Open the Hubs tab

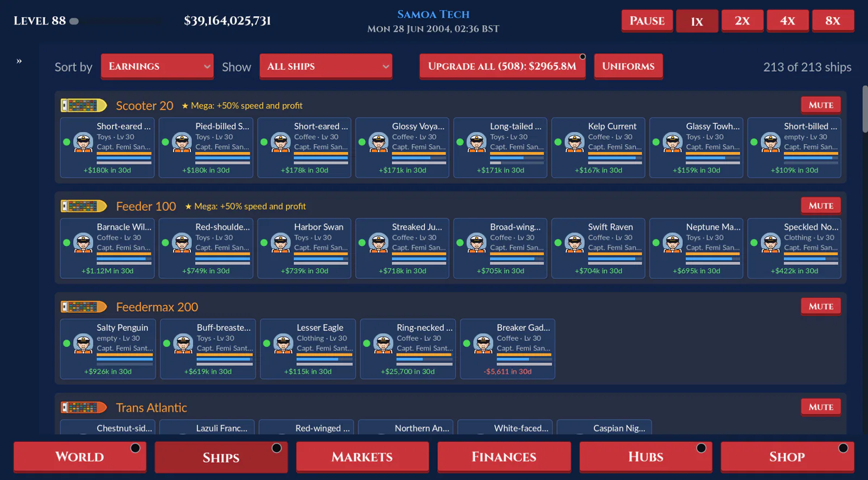point(646,457)
